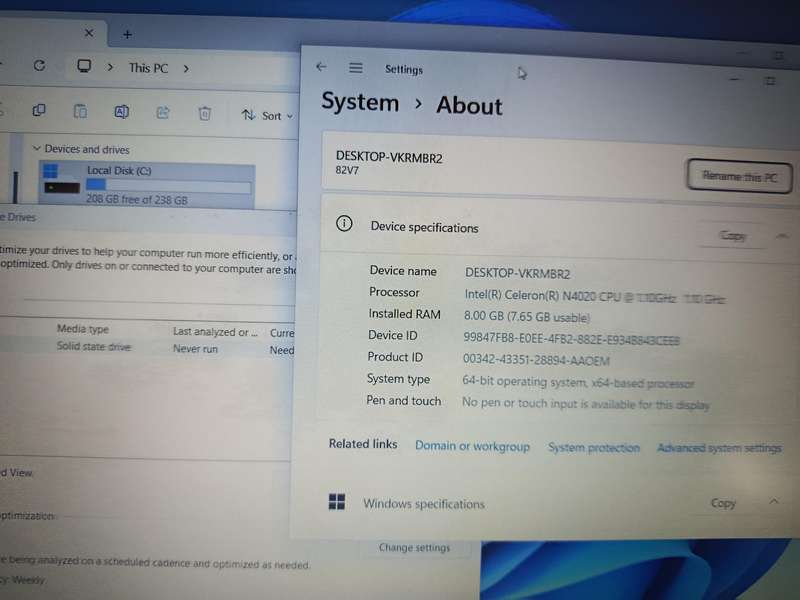Click the Pen and touch value text
The width and height of the screenshot is (800, 600).
tap(586, 404)
